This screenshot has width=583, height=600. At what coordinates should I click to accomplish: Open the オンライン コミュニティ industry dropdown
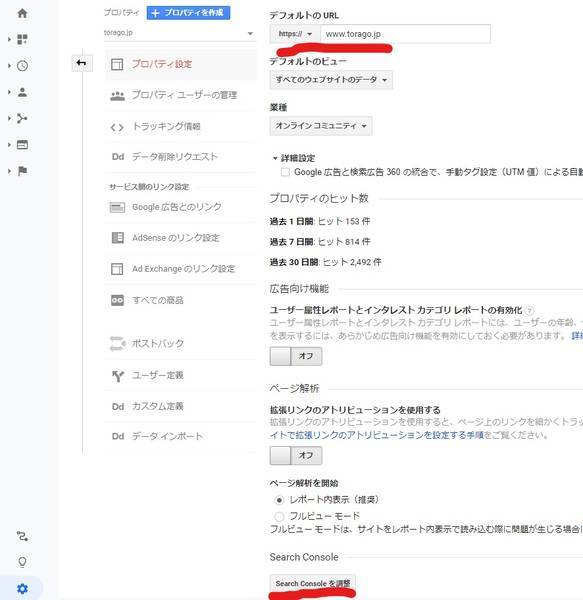click(x=321, y=126)
